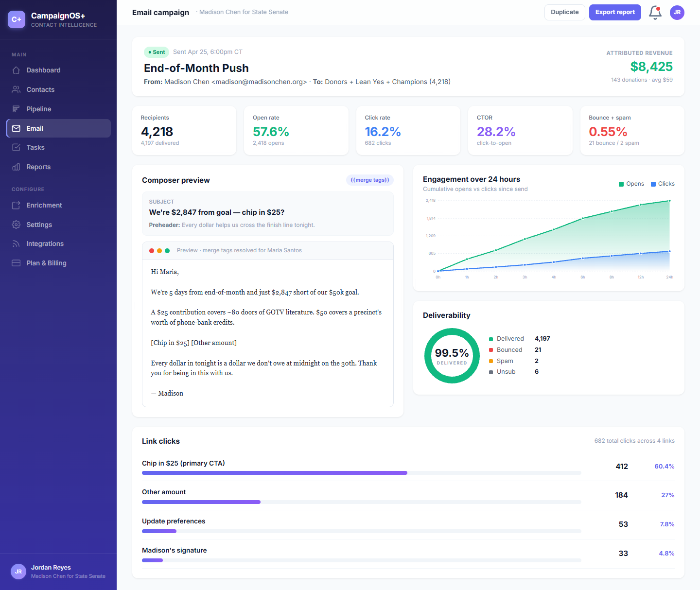
Task: Click Export report button
Action: (615, 12)
